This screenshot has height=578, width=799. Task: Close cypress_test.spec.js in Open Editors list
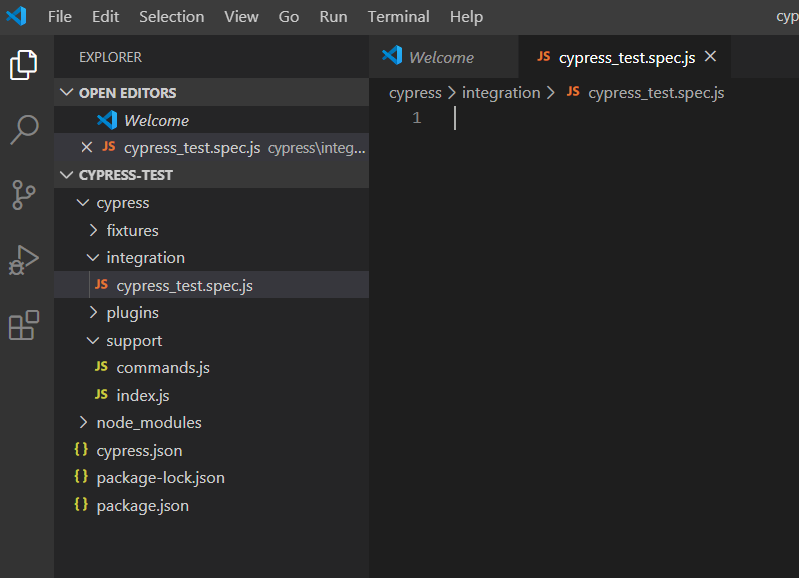(x=87, y=147)
